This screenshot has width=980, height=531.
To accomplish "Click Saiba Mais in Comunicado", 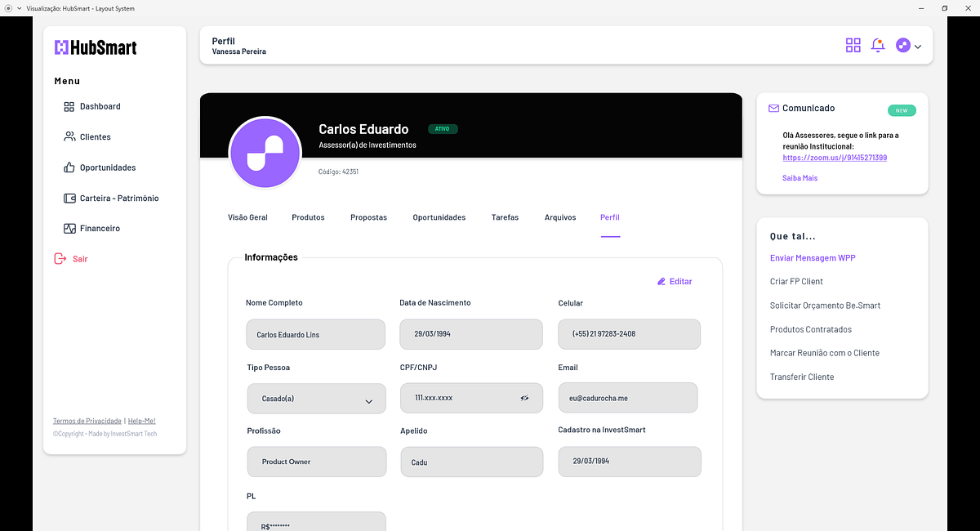I will point(800,178).
